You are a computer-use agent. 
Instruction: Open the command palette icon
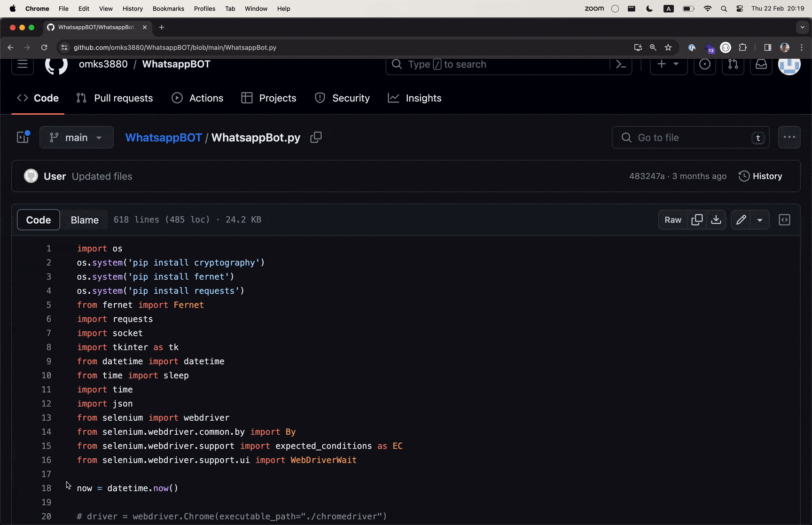click(x=621, y=64)
